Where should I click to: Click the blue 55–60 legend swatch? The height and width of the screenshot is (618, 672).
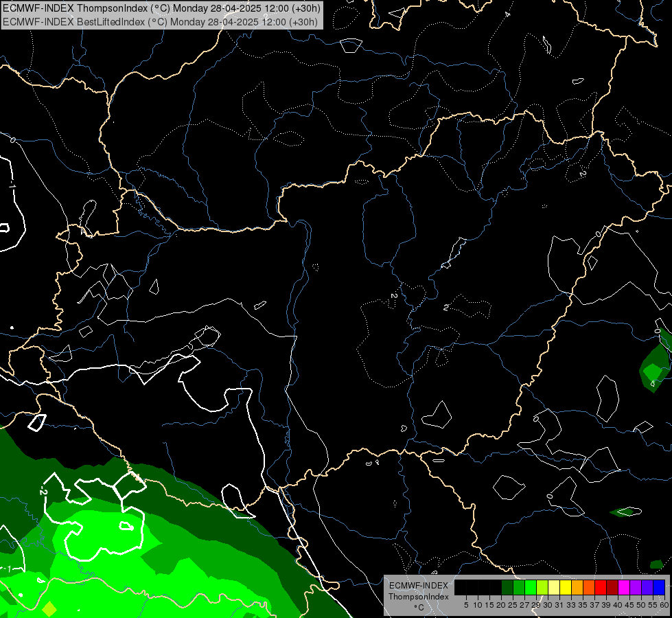coord(659,588)
